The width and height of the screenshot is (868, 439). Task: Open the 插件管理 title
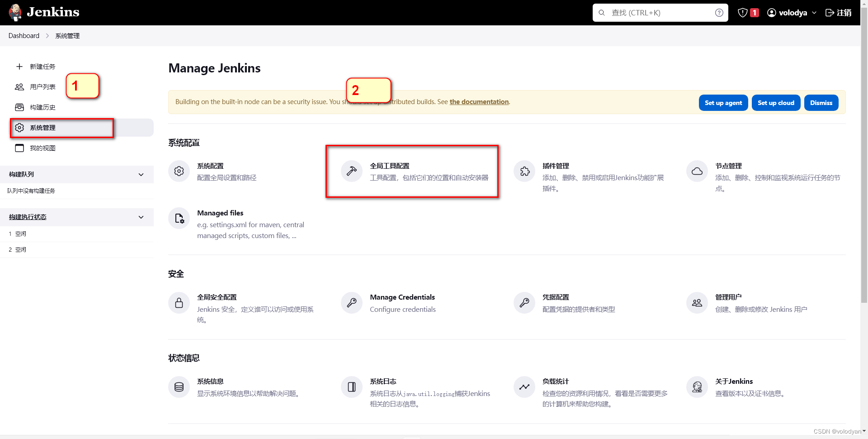[x=556, y=166]
